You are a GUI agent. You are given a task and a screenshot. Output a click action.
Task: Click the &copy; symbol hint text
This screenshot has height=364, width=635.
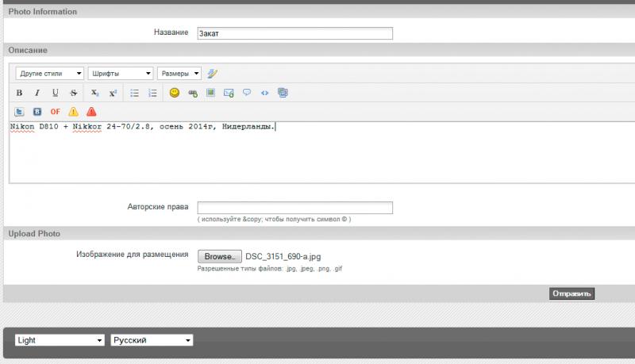tap(274, 219)
